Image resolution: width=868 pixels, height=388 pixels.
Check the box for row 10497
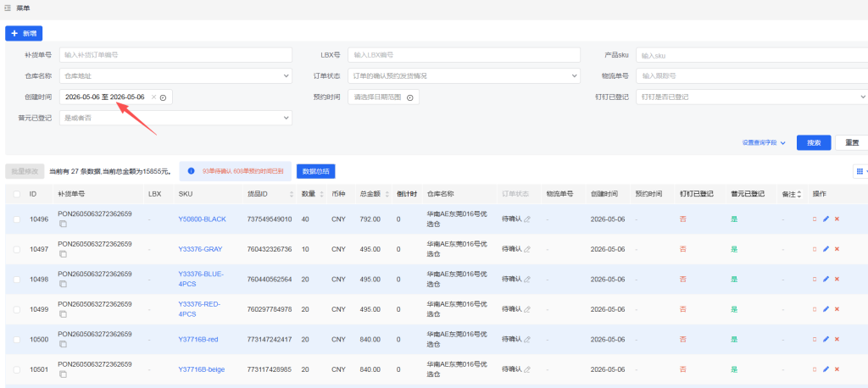coord(17,249)
